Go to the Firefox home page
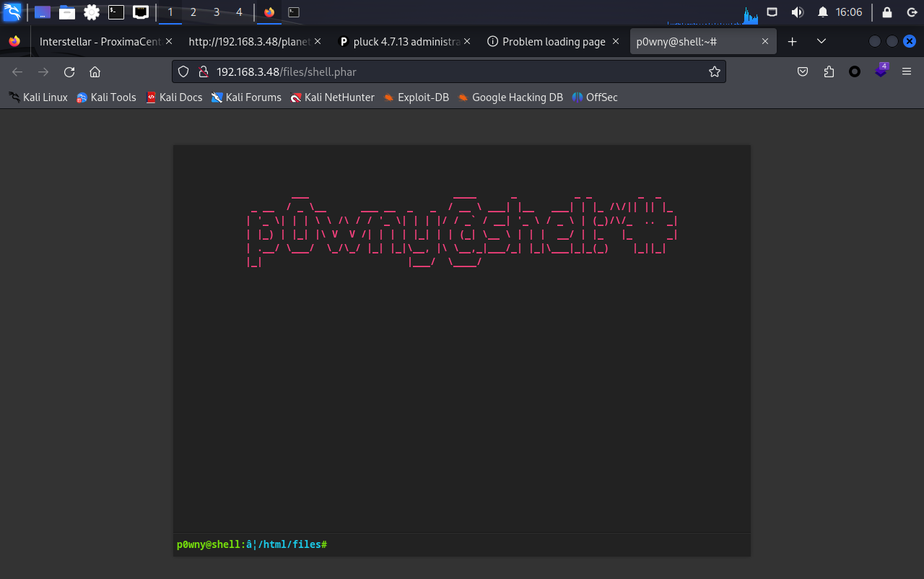 pyautogui.click(x=95, y=71)
